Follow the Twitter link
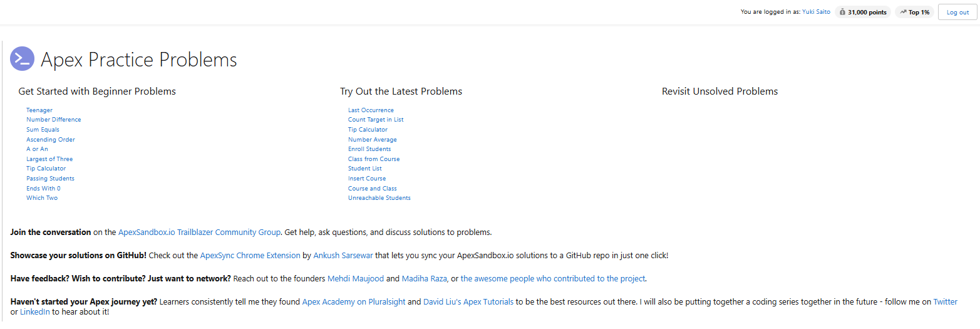 (945, 302)
